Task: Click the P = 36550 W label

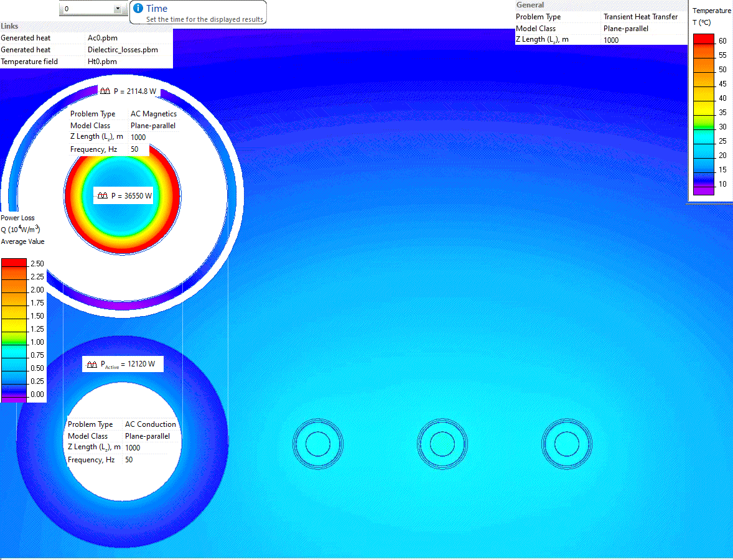Action: coord(131,196)
